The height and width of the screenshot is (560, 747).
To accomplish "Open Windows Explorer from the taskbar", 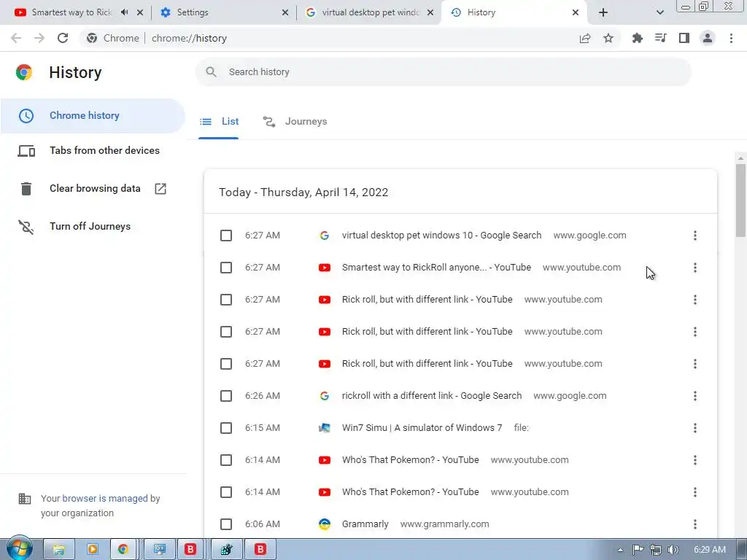I will tap(58, 550).
